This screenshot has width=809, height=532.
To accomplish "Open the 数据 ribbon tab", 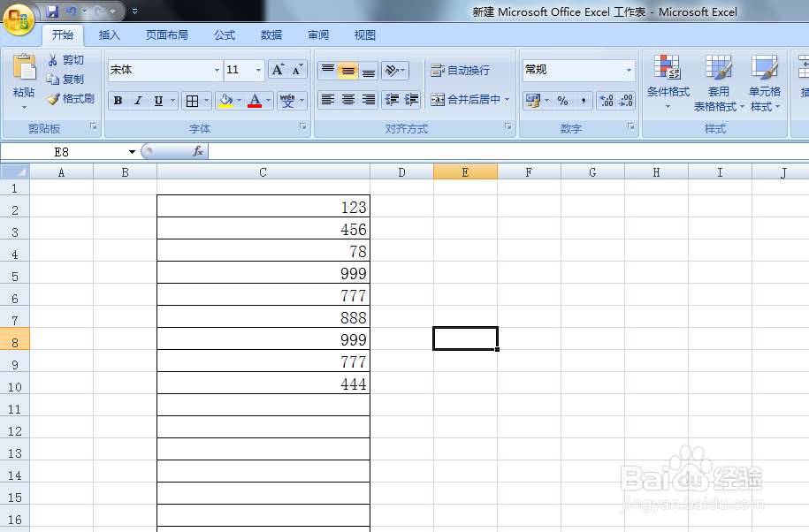I will pos(272,35).
